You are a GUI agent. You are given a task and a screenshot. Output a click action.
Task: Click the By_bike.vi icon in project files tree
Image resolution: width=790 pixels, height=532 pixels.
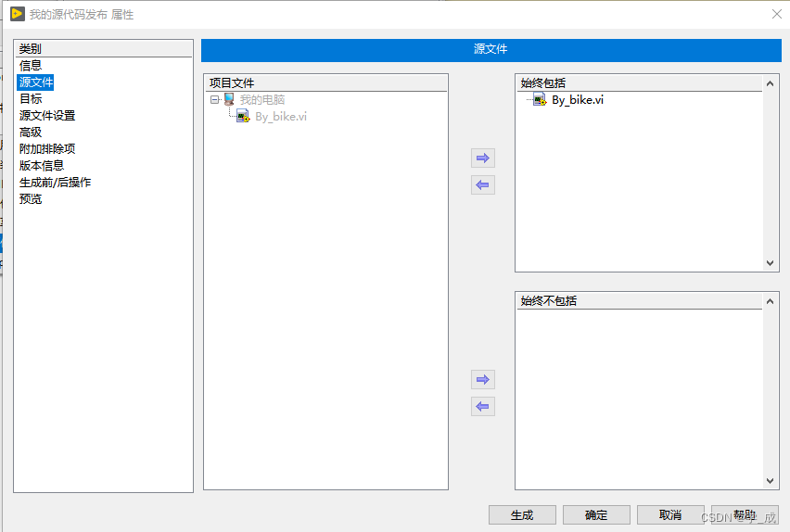point(243,117)
